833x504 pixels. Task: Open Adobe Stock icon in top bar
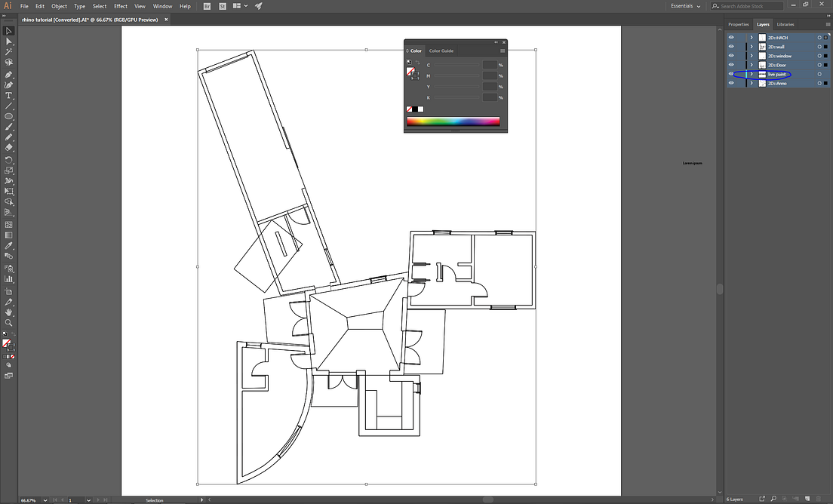[x=222, y=6]
